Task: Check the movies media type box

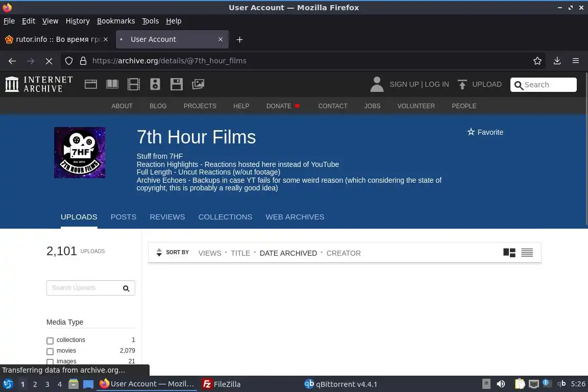Action: coord(50,352)
